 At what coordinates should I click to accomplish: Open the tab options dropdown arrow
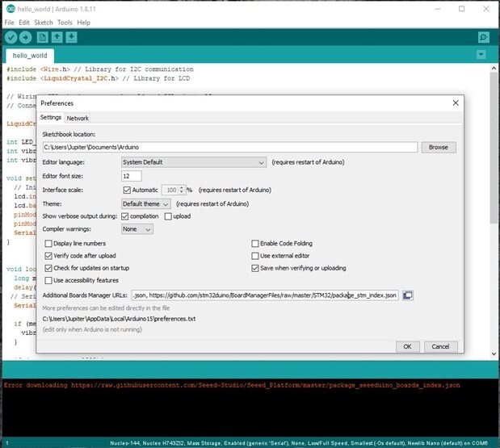(481, 55)
